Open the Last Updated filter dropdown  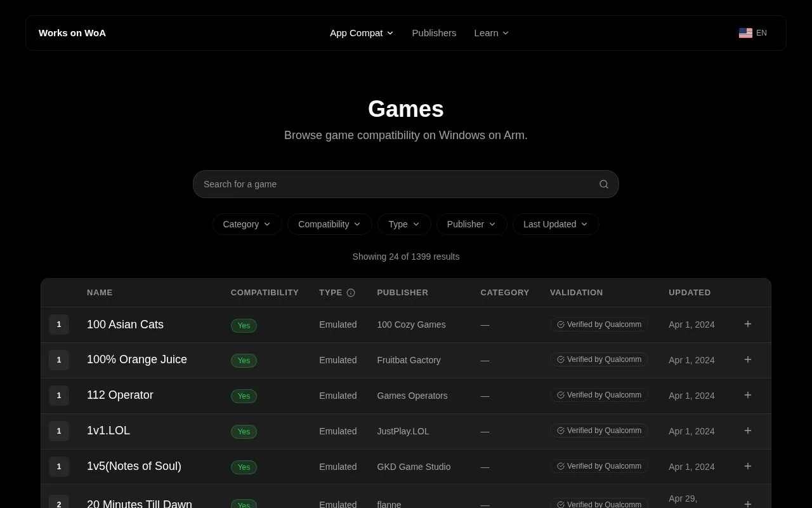coord(556,224)
